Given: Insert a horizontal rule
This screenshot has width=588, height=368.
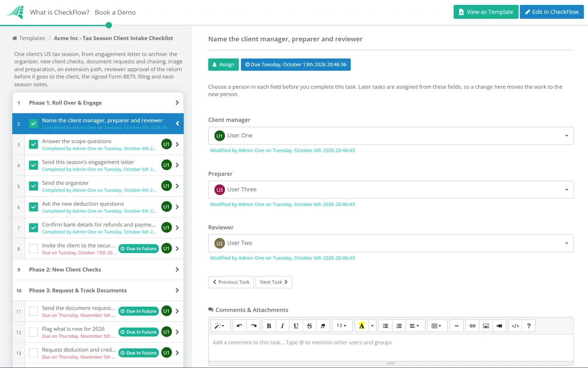Looking at the screenshot, I should (x=456, y=326).
